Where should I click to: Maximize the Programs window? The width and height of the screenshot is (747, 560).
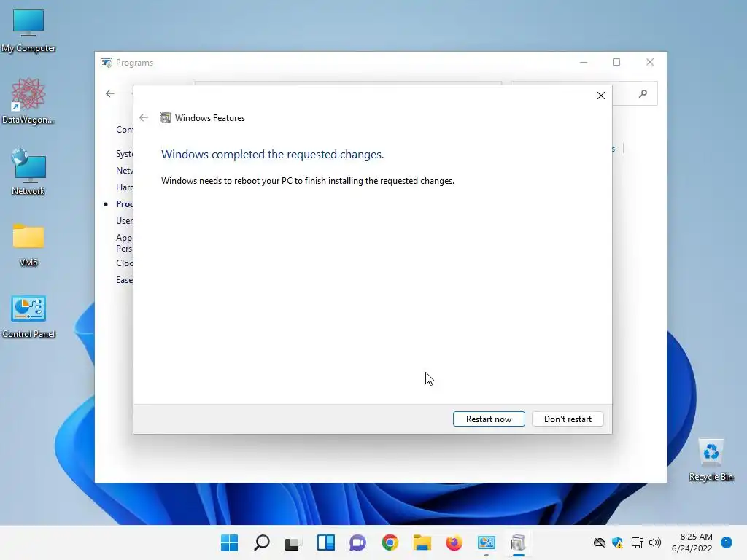pos(616,63)
